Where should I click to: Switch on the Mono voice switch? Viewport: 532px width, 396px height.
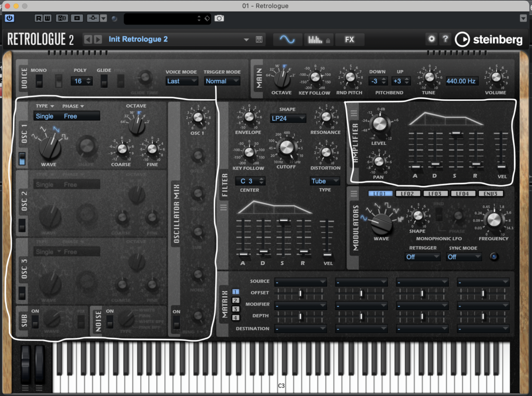point(39,81)
